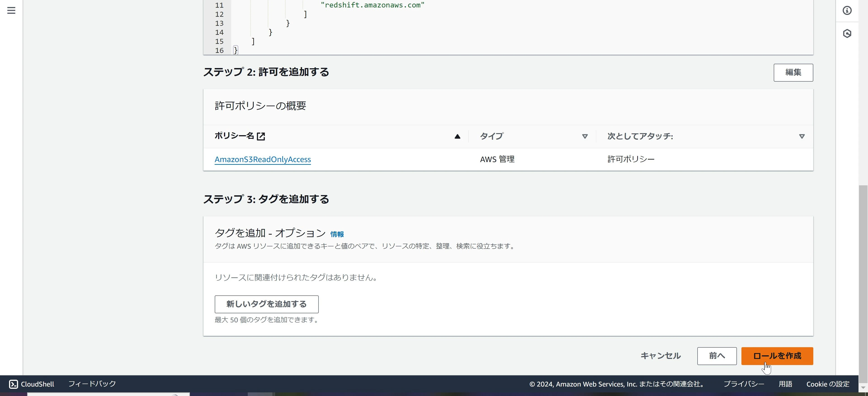This screenshot has height=396, width=868.
Task: Open the プライバシー footer link
Action: 744,384
